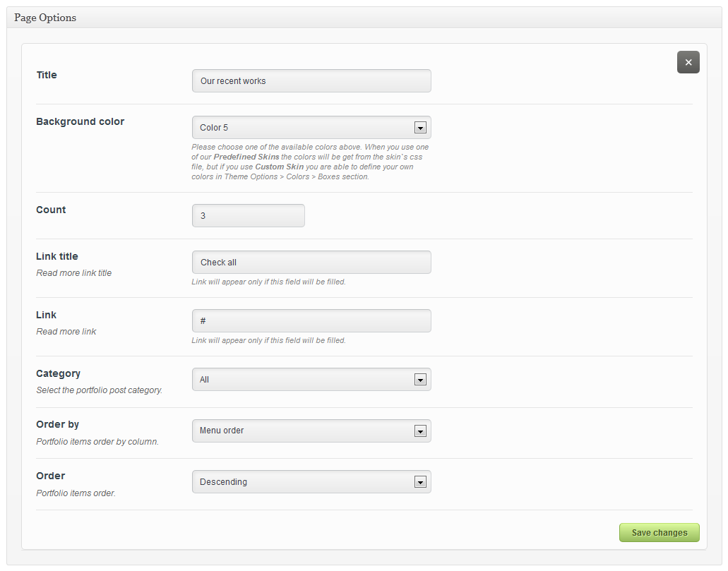
Task: Click the Category dropdown arrow icon
Action: (x=420, y=380)
